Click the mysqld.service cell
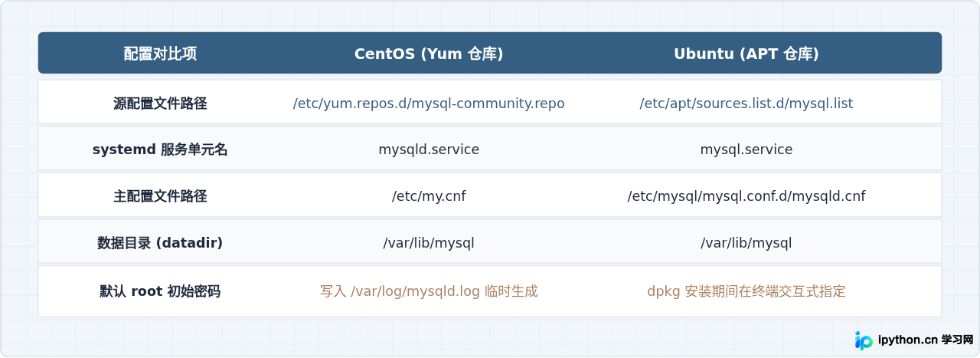Screen dimensions: 980x358 (429, 150)
